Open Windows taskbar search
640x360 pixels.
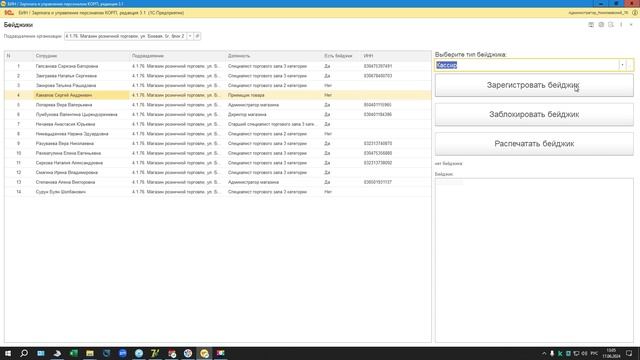coord(24,353)
